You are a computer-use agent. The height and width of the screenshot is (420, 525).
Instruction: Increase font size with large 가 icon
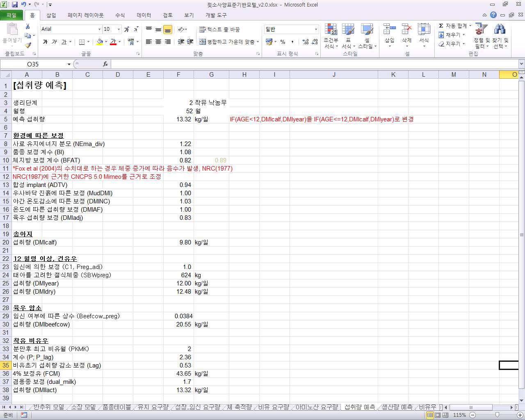(127, 29)
